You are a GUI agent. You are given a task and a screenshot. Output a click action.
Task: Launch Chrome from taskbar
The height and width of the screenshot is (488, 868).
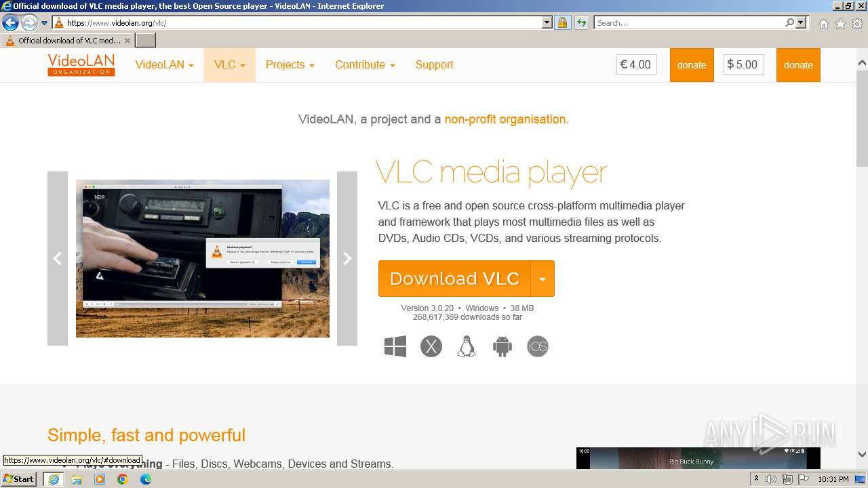pyautogui.click(x=123, y=479)
